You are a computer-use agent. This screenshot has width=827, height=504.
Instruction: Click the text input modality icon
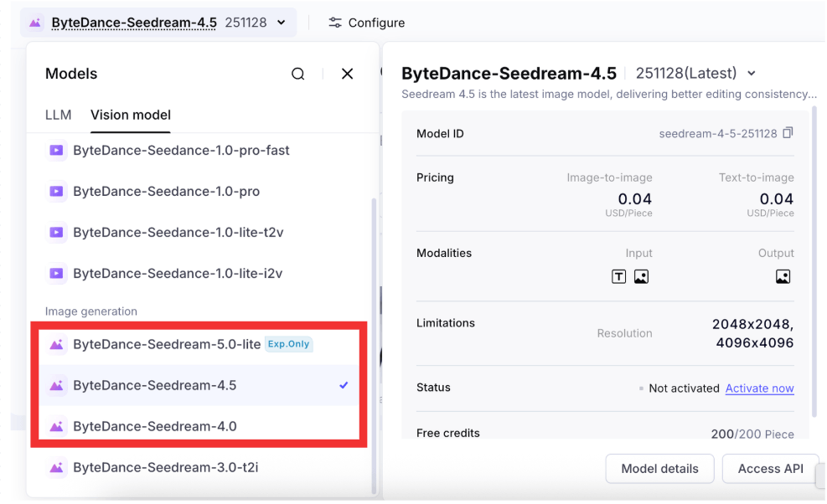(x=618, y=276)
